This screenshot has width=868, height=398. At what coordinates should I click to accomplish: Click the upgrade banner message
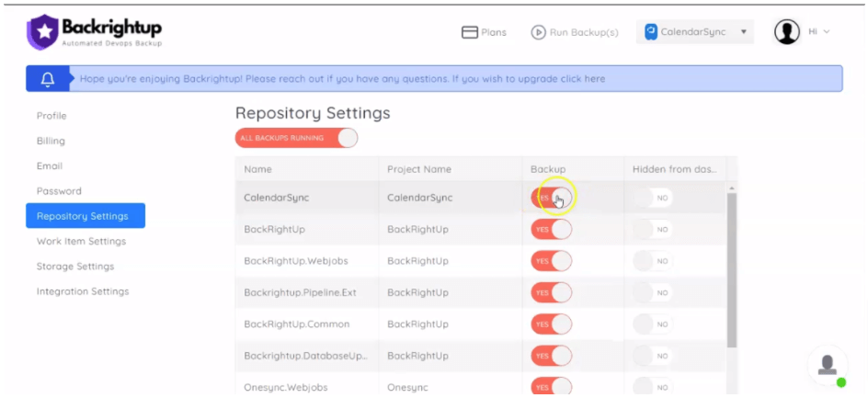342,79
